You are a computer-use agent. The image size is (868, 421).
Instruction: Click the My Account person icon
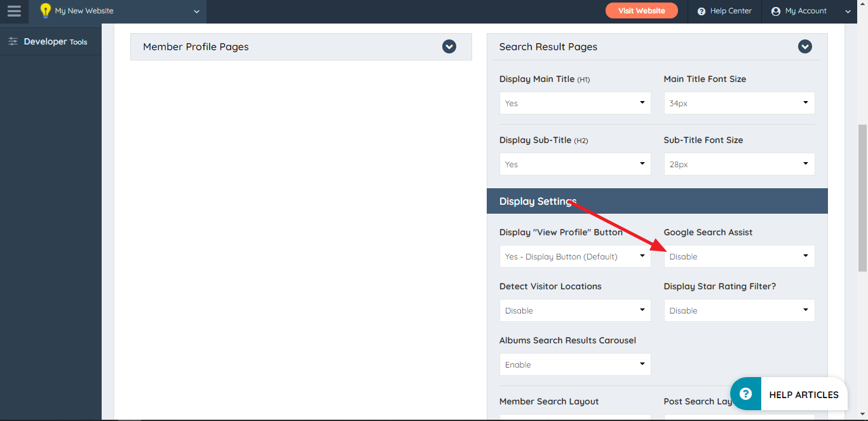pyautogui.click(x=775, y=11)
